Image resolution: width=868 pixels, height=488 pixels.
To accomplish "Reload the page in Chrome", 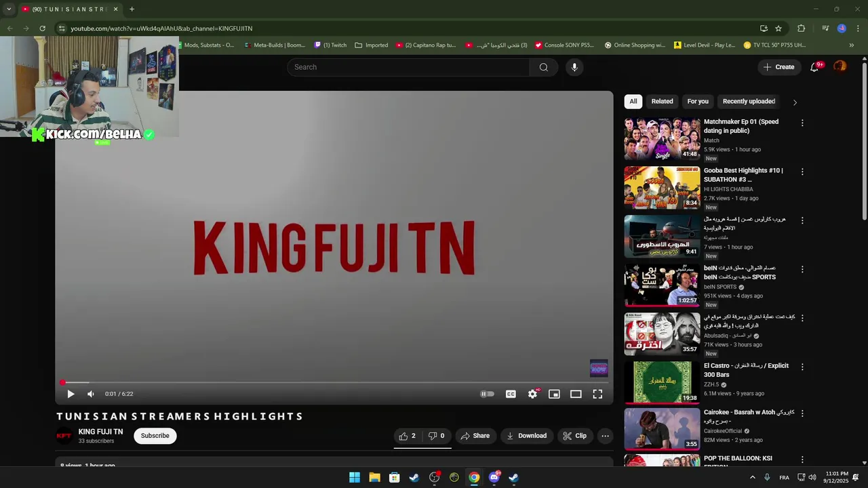I will pos(42,28).
